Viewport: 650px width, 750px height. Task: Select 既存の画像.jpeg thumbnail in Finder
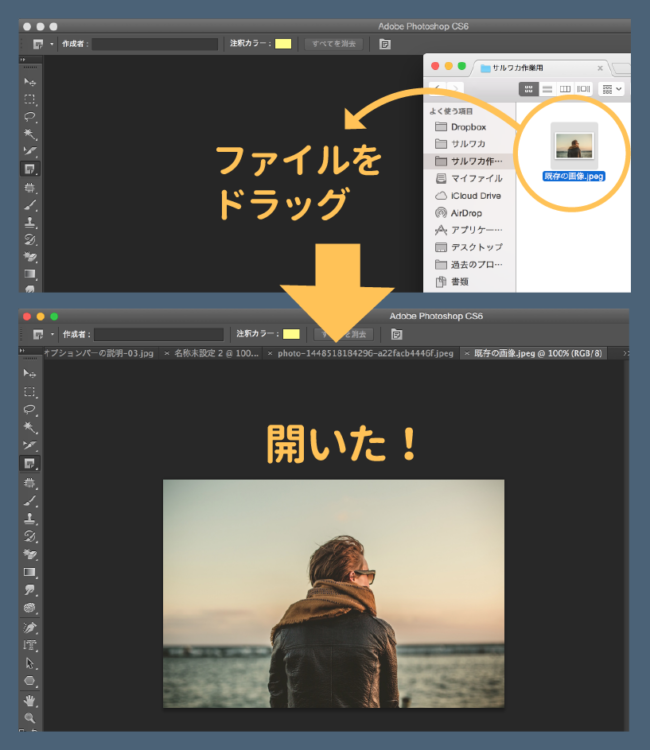click(x=574, y=146)
